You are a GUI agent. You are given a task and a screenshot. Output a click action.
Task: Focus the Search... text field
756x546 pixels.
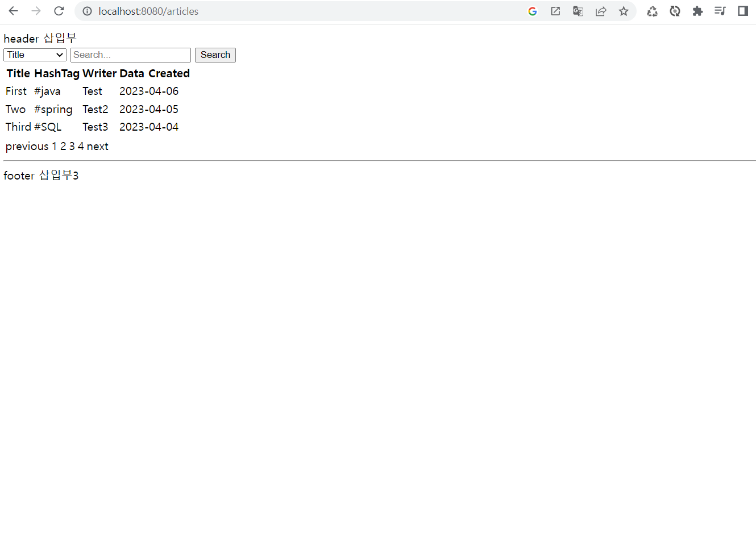pos(131,55)
